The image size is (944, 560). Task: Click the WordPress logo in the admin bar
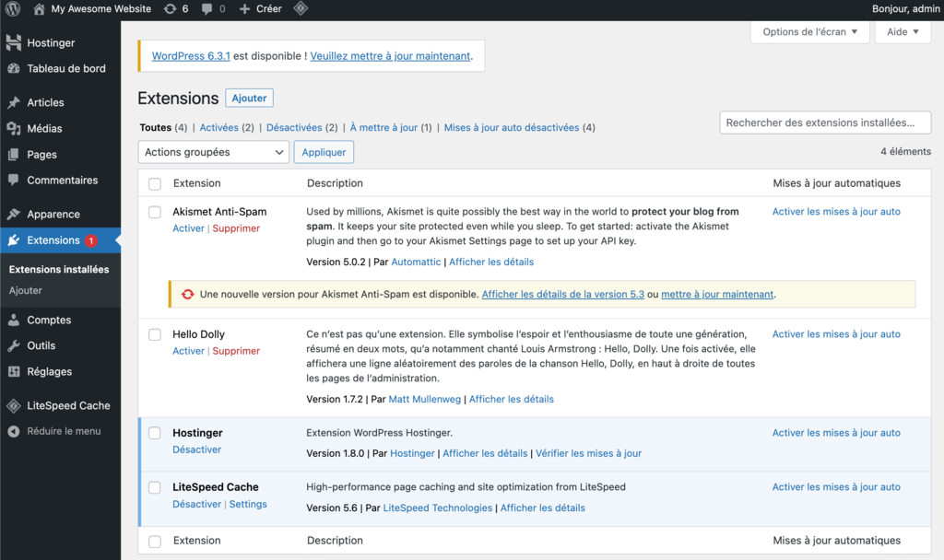point(13,9)
